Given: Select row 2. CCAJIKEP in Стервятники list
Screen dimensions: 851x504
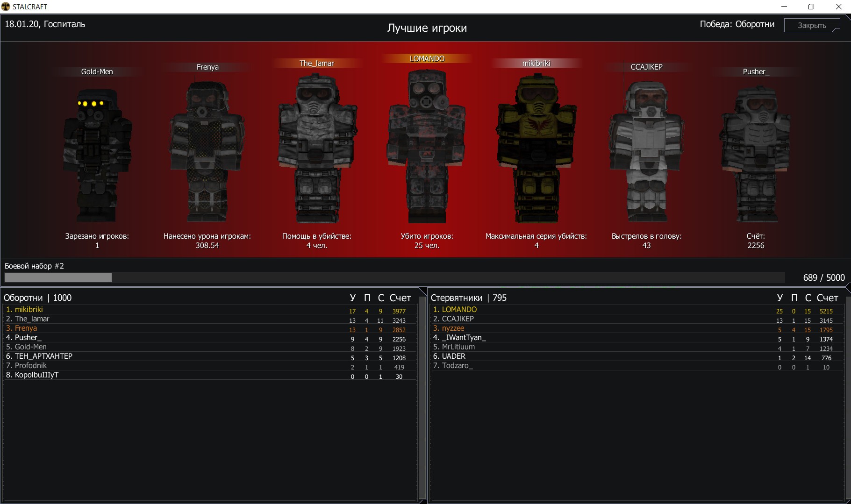Looking at the screenshot, I should click(637, 319).
